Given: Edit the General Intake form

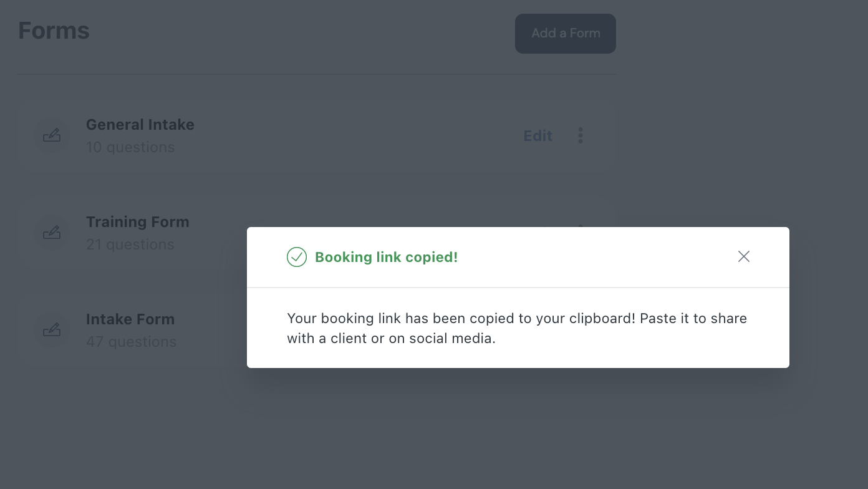Looking at the screenshot, I should (538, 135).
